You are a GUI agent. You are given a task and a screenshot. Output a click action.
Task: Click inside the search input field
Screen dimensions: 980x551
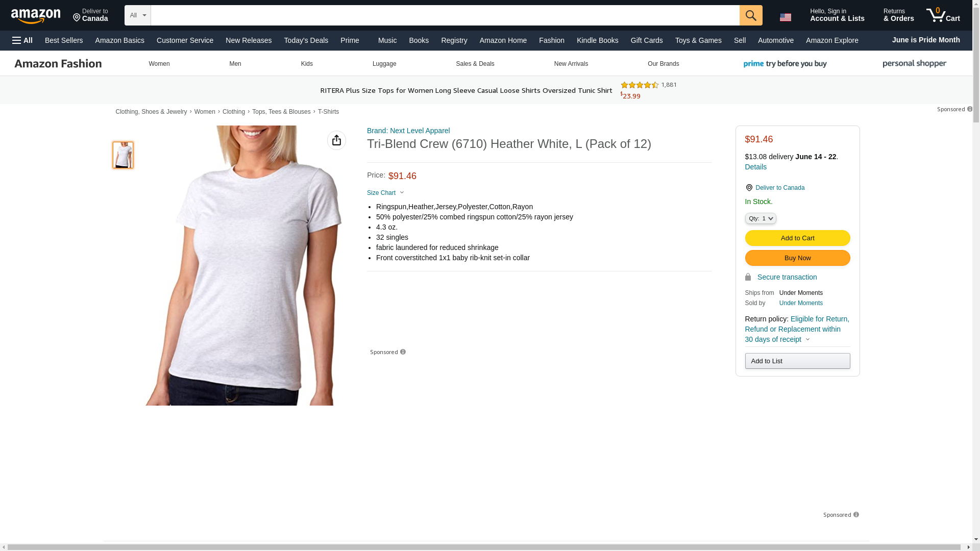pos(445,15)
